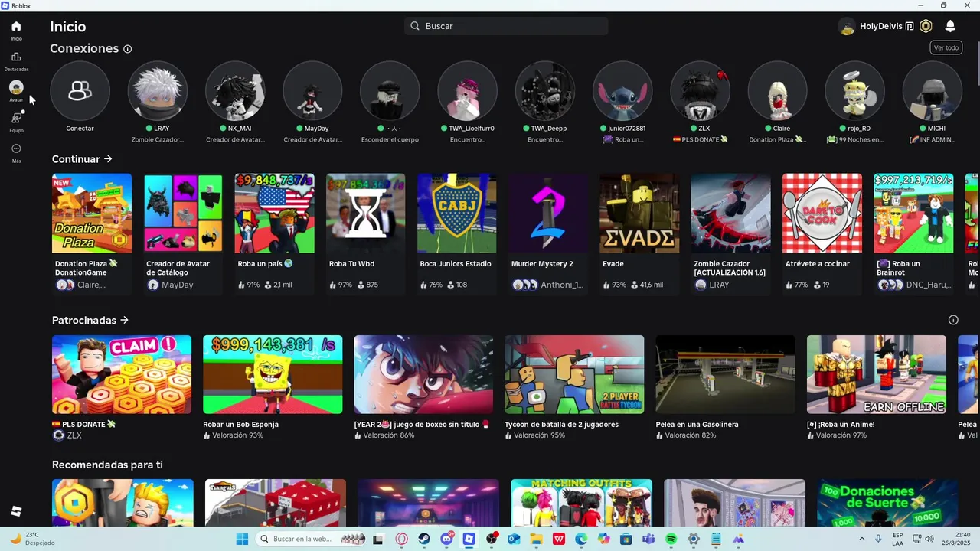Open the Donation Plaza game thumbnail
Image resolution: width=980 pixels, height=551 pixels.
pos(92,214)
